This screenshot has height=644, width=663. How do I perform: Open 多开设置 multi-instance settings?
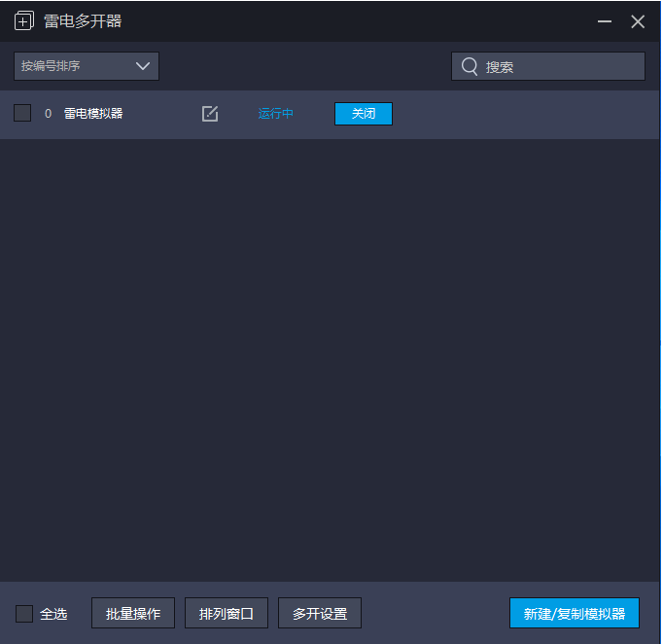point(320,613)
